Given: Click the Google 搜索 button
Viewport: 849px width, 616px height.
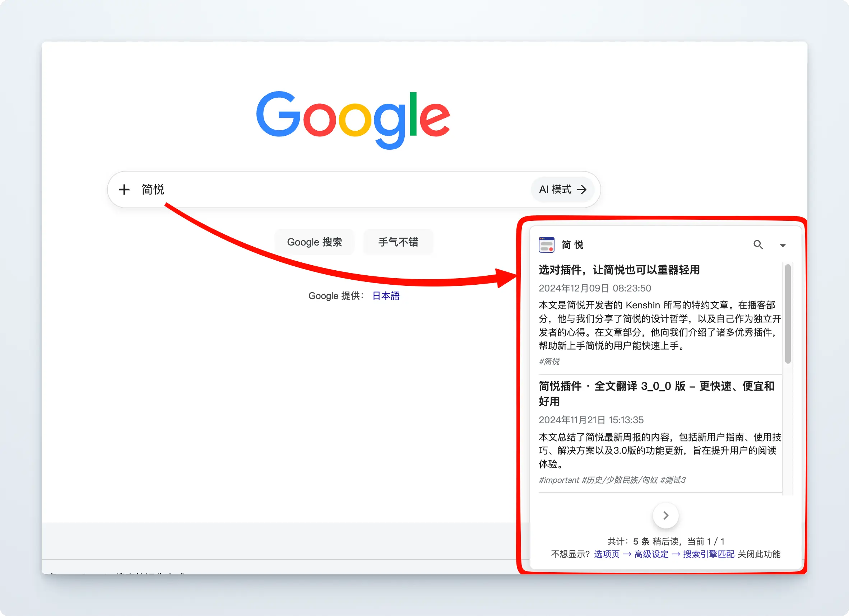Looking at the screenshot, I should (x=315, y=242).
